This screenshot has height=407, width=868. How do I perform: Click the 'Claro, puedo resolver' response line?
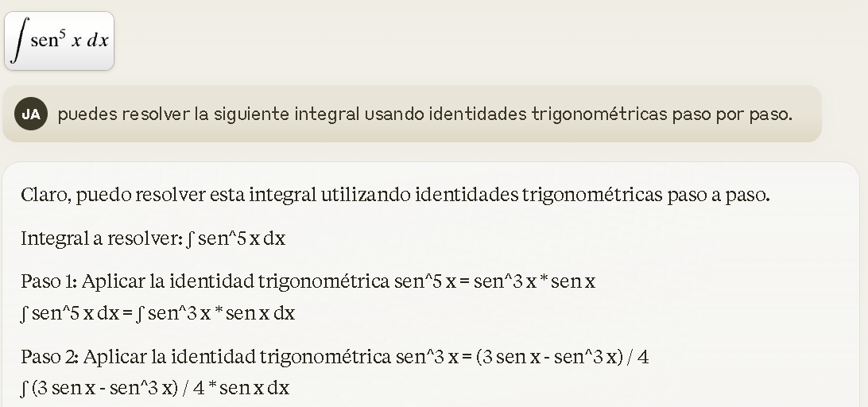click(x=395, y=195)
